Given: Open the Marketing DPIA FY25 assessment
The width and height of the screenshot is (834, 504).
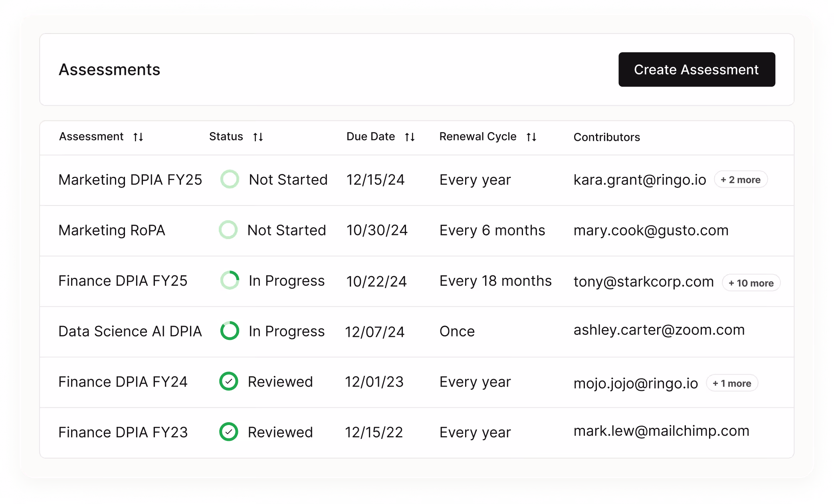Looking at the screenshot, I should (130, 180).
